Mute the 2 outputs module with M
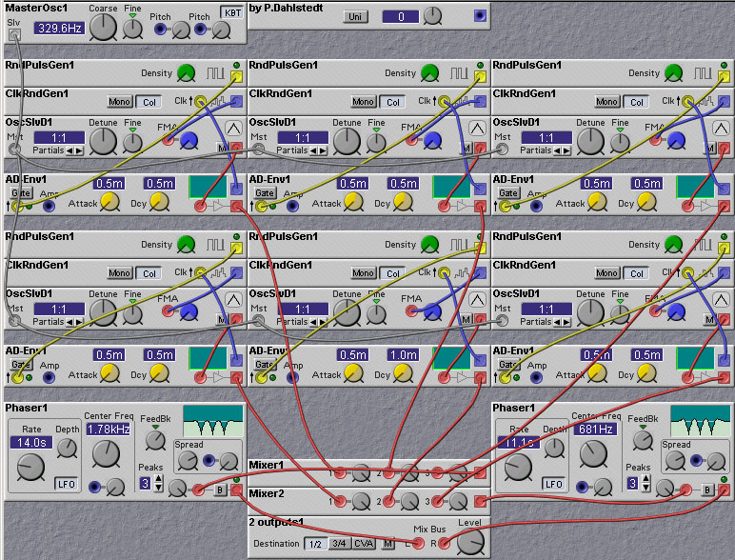The width and height of the screenshot is (735, 560). click(388, 544)
